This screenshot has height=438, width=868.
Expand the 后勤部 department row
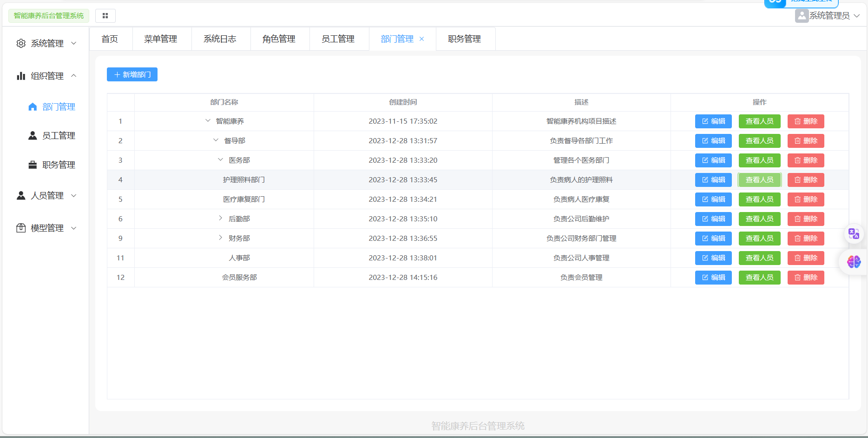[220, 219]
